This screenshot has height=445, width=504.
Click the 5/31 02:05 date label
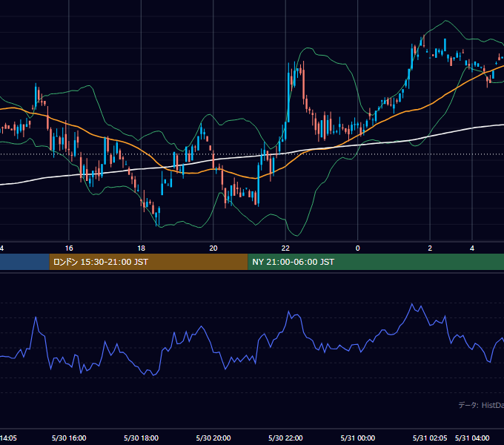(430, 438)
